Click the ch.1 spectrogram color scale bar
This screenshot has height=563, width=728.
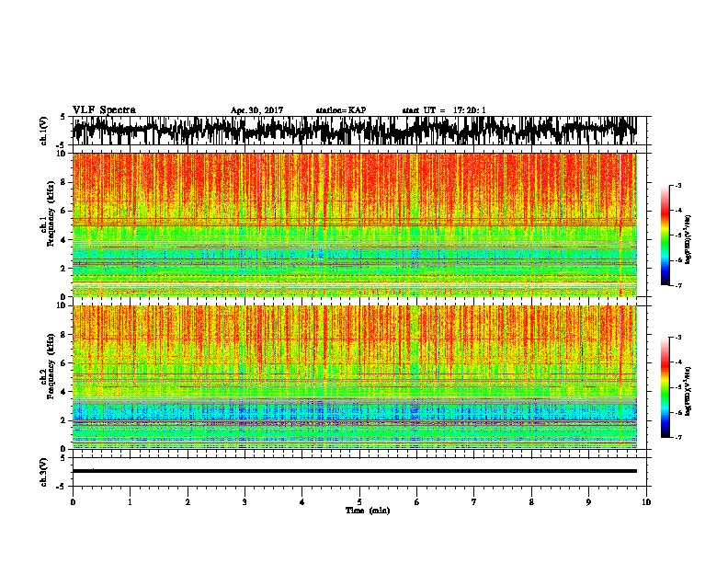point(665,236)
